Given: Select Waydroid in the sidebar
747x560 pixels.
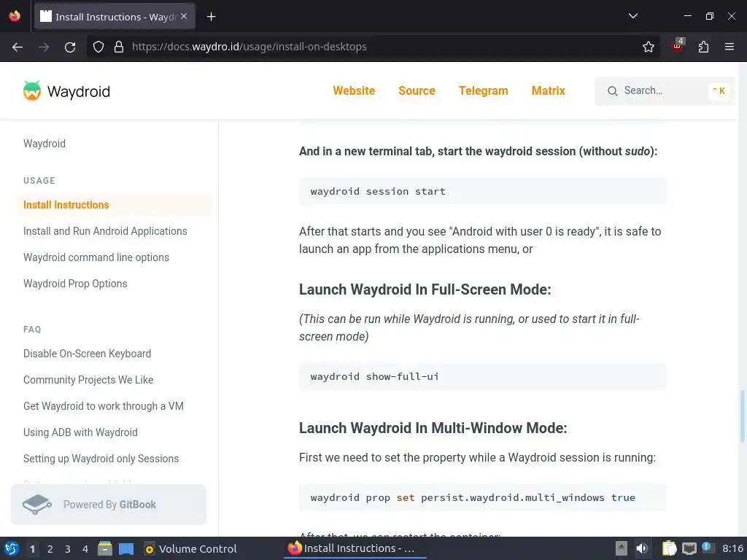Looking at the screenshot, I should click(x=44, y=144).
